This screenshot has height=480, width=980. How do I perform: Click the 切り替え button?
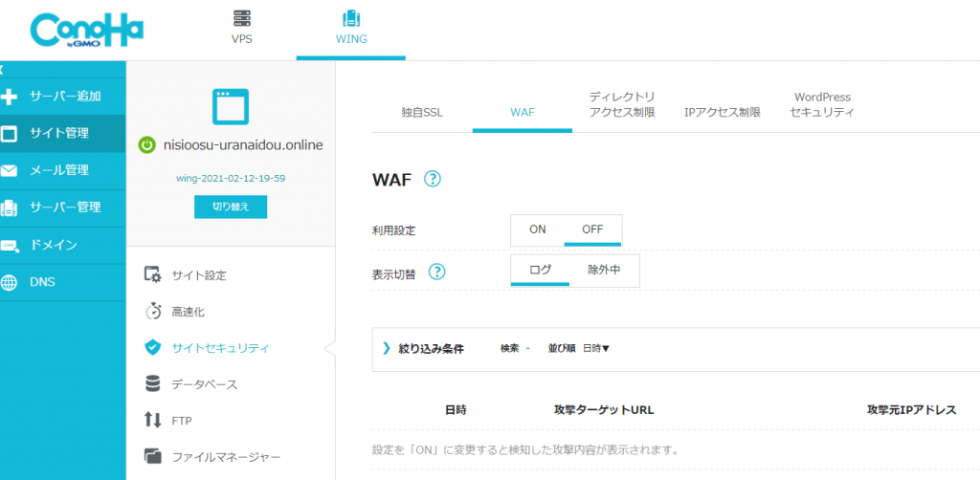[x=231, y=207]
